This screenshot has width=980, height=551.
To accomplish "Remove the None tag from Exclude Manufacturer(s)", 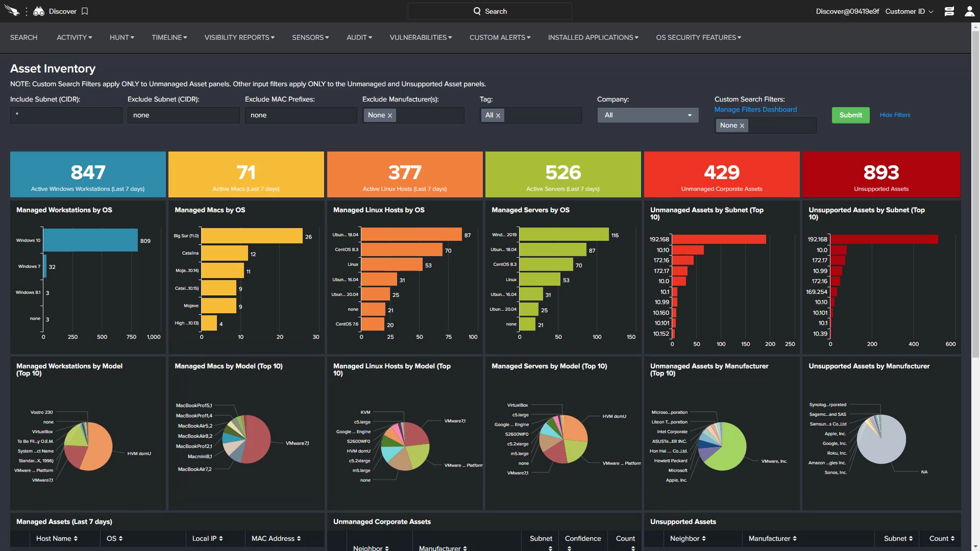I will pyautogui.click(x=390, y=115).
